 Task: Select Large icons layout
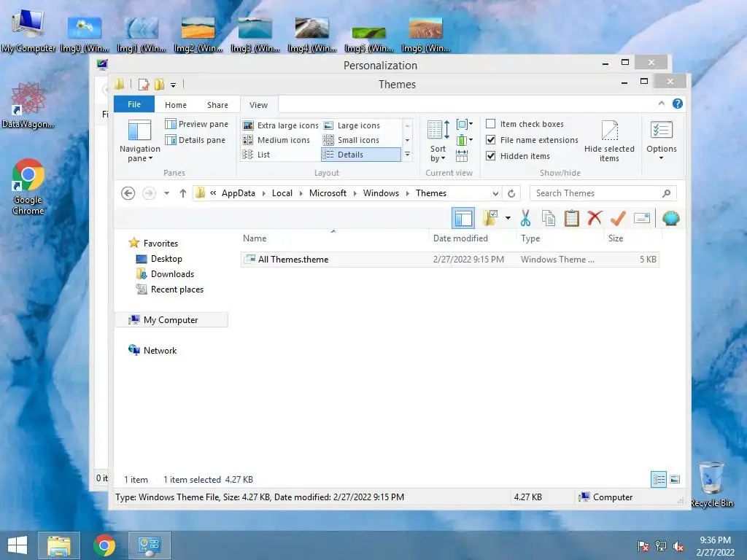[352, 125]
